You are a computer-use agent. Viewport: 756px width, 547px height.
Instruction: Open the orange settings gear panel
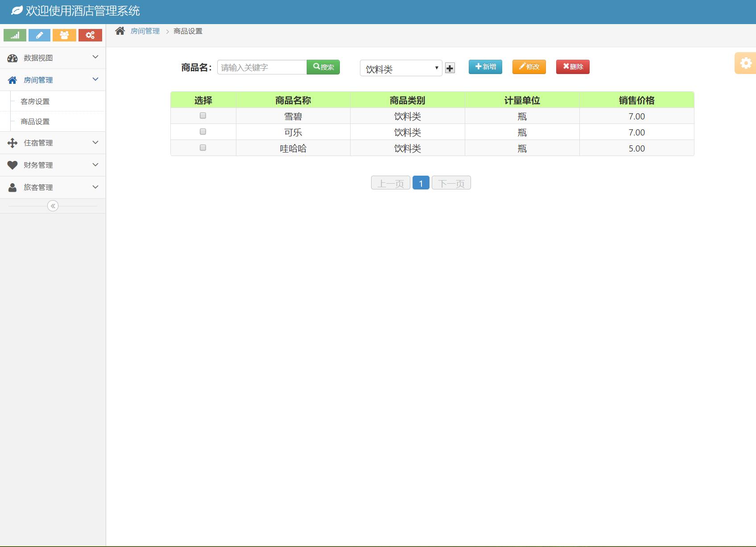tap(745, 63)
